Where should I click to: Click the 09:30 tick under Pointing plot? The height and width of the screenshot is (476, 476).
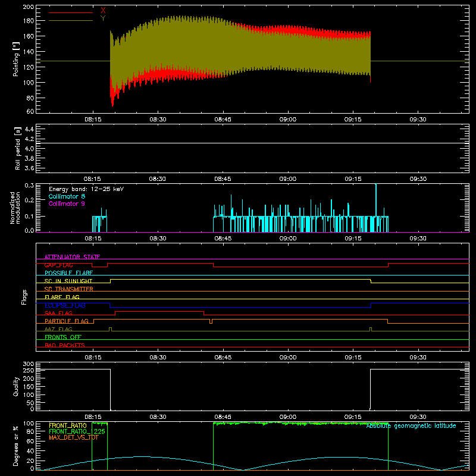(418, 120)
